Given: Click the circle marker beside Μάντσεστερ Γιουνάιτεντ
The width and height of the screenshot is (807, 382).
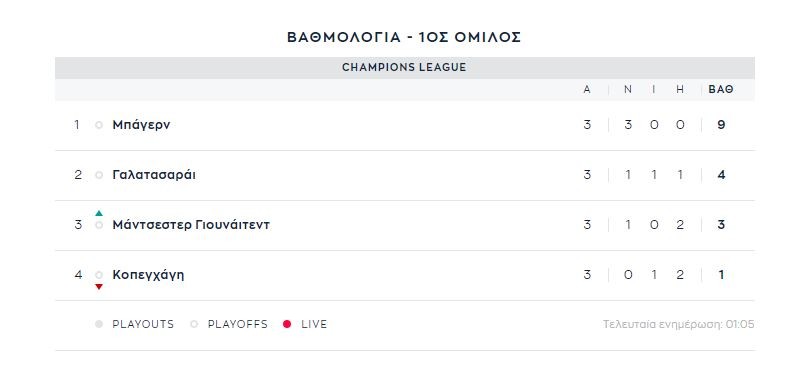Looking at the screenshot, I should click(x=99, y=225).
